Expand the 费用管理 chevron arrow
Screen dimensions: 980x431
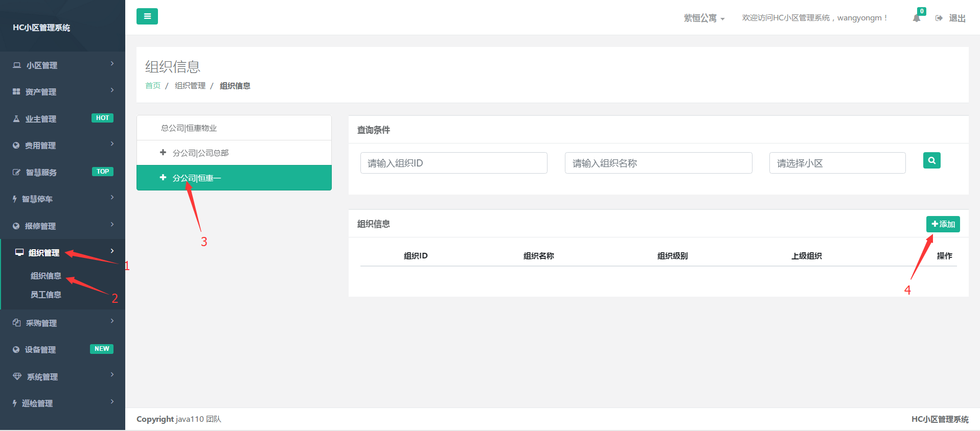click(112, 144)
